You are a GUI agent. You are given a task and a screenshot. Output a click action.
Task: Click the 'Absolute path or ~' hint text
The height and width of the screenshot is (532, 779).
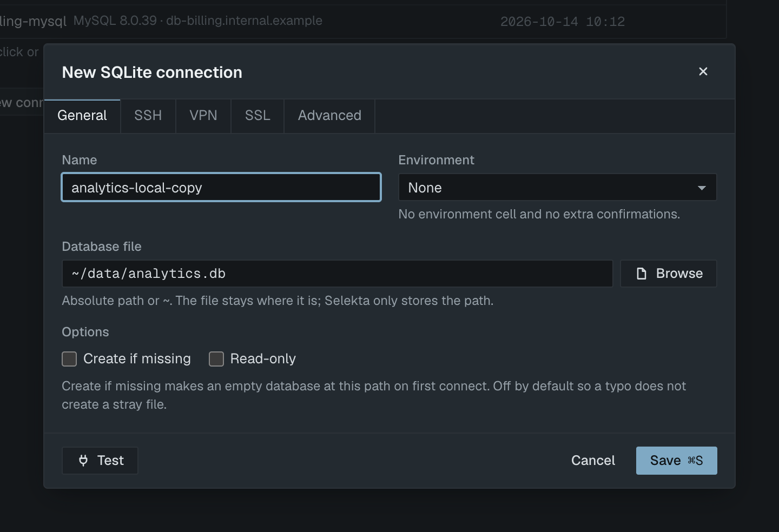coord(278,301)
